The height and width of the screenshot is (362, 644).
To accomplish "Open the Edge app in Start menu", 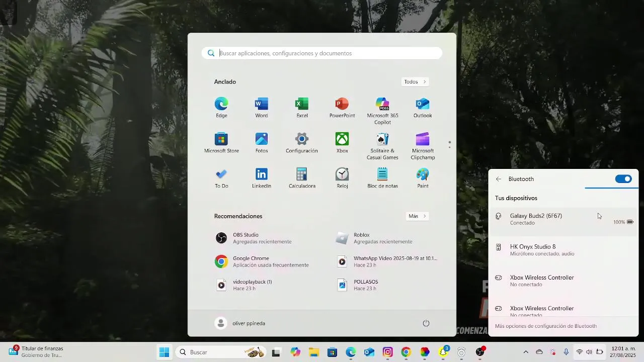I will pyautogui.click(x=221, y=108).
